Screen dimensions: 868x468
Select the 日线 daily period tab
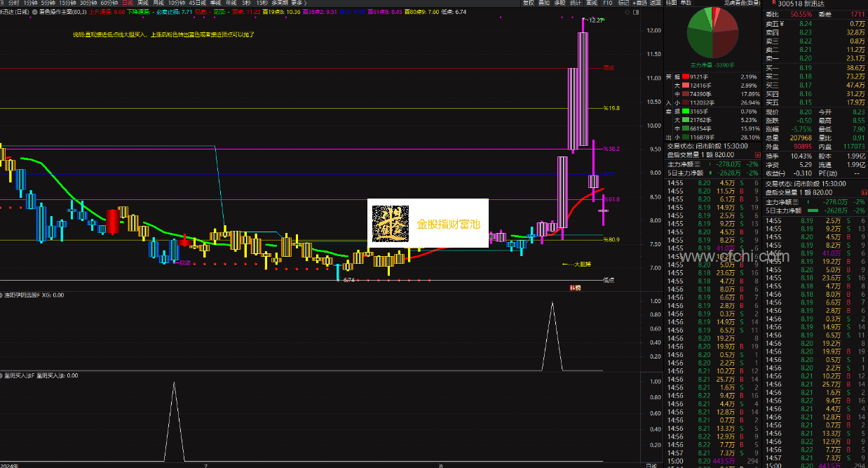[127, 3]
